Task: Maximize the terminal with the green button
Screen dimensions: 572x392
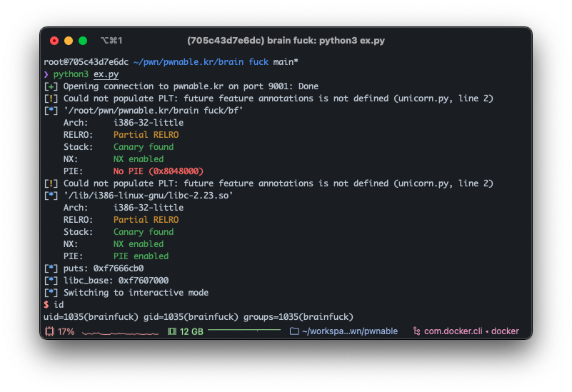Action: [x=83, y=41]
